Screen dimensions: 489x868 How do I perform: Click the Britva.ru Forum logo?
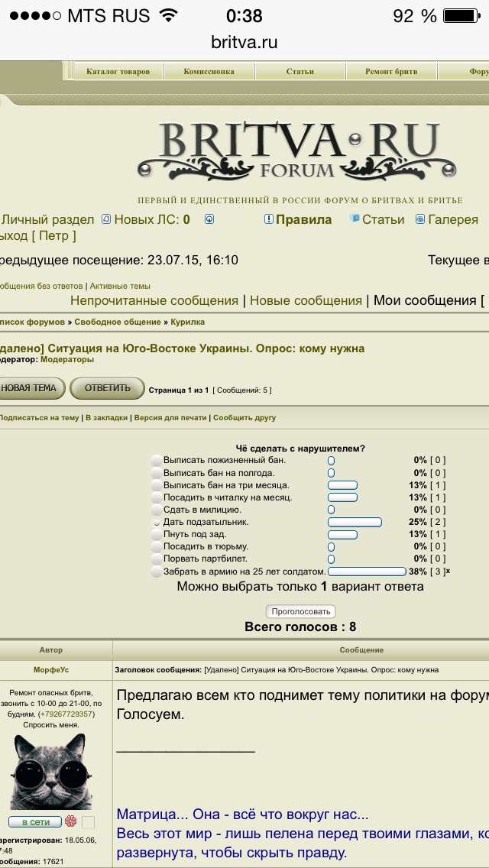click(x=298, y=151)
